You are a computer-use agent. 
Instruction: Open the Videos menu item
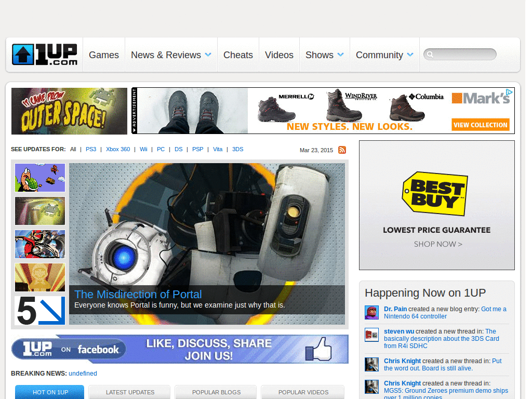click(x=279, y=55)
